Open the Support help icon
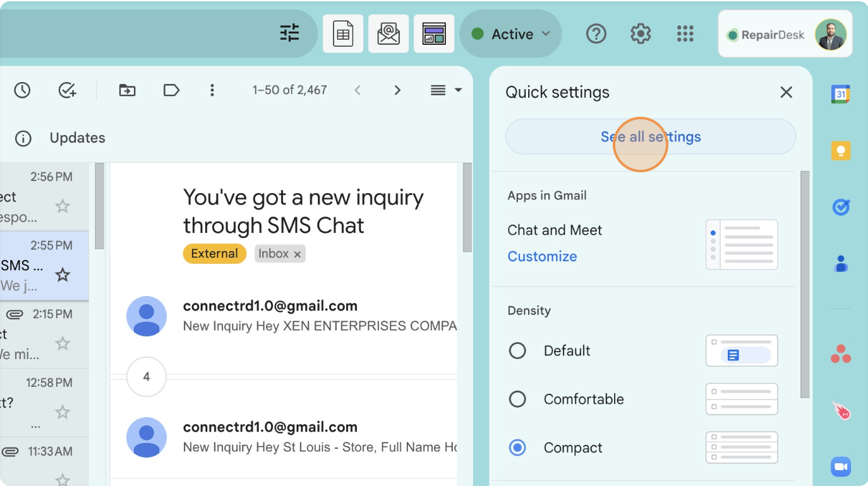The image size is (868, 491). tap(596, 34)
